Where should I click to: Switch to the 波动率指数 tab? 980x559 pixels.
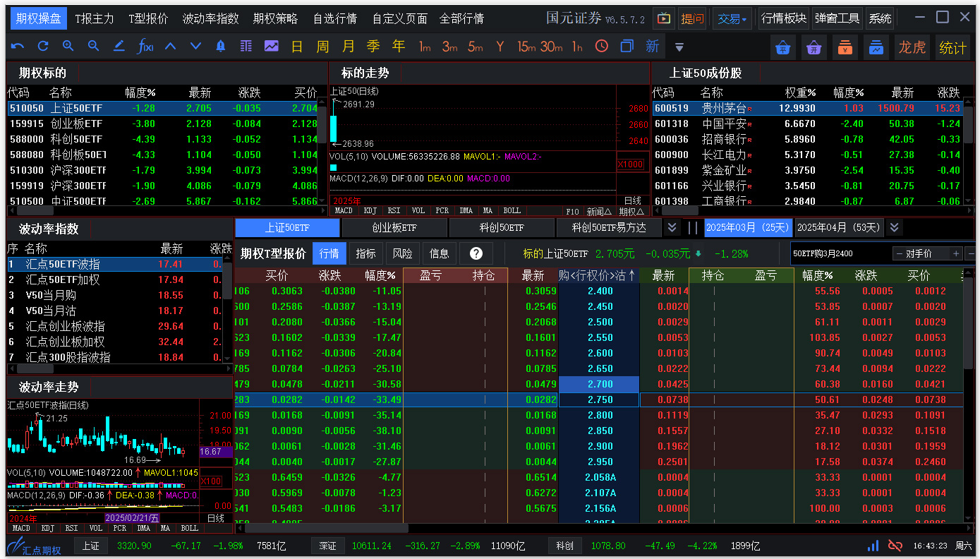(x=210, y=18)
